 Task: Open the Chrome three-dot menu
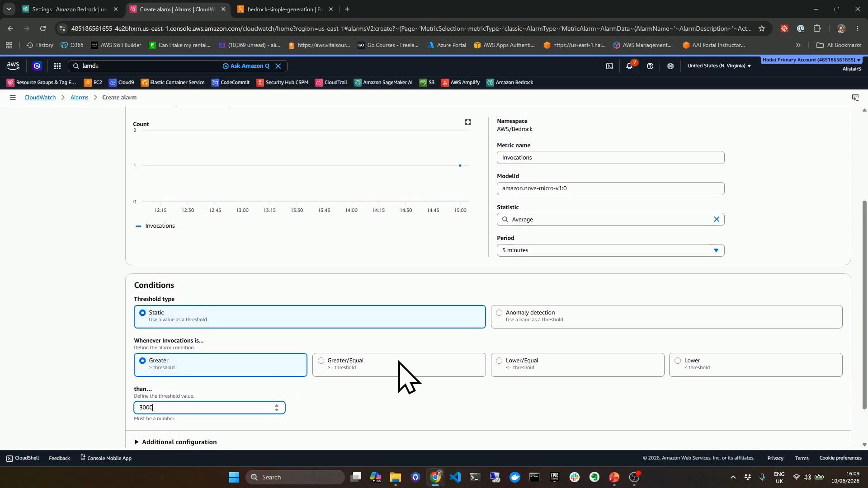coord(858,28)
